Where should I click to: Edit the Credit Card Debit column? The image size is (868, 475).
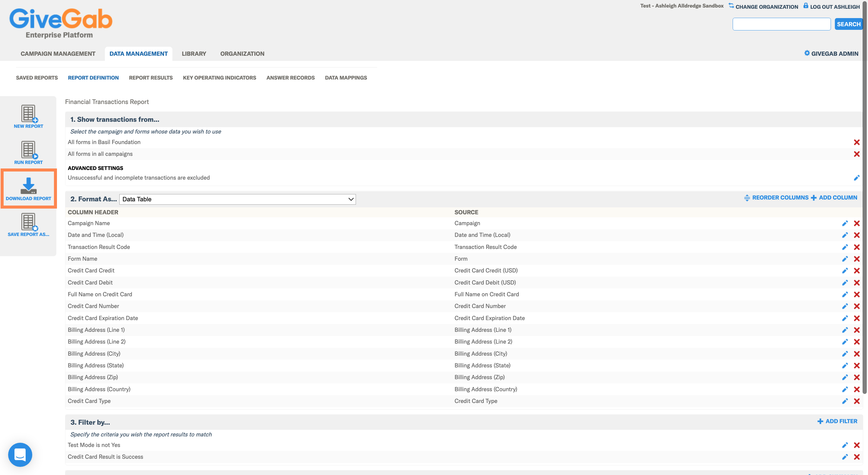coord(845,283)
